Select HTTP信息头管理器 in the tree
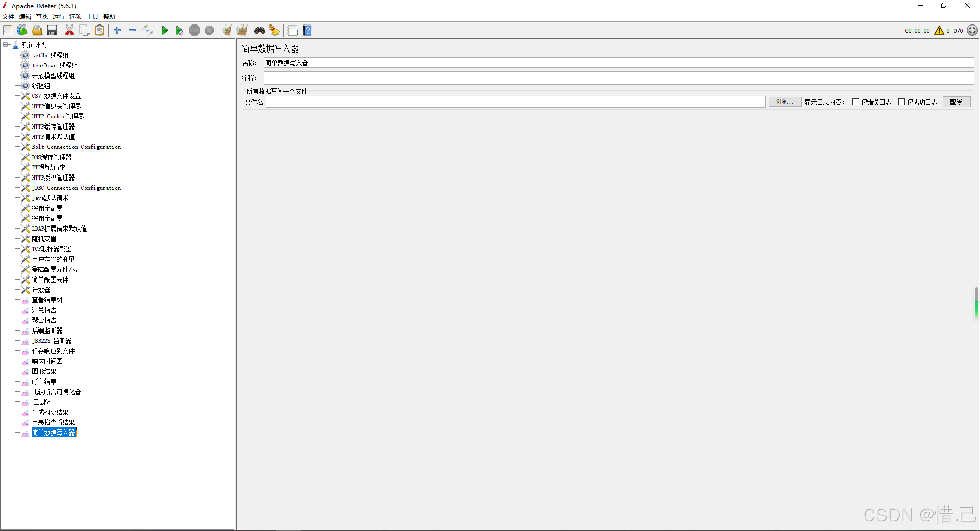The height and width of the screenshot is (531, 980). tap(56, 106)
